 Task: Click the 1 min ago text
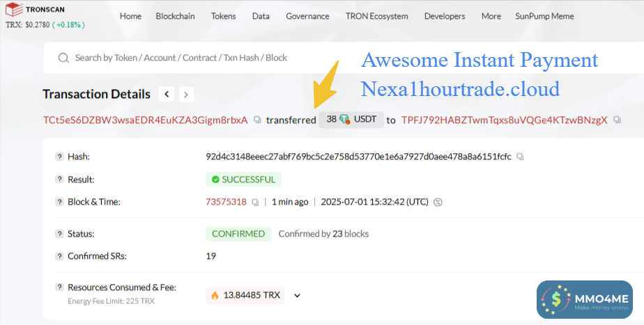coord(290,202)
